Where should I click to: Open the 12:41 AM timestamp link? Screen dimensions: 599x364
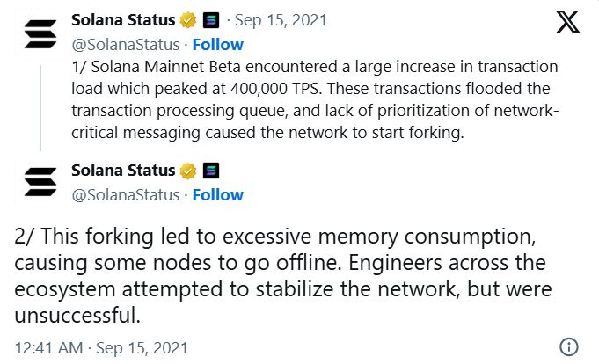pos(101,348)
